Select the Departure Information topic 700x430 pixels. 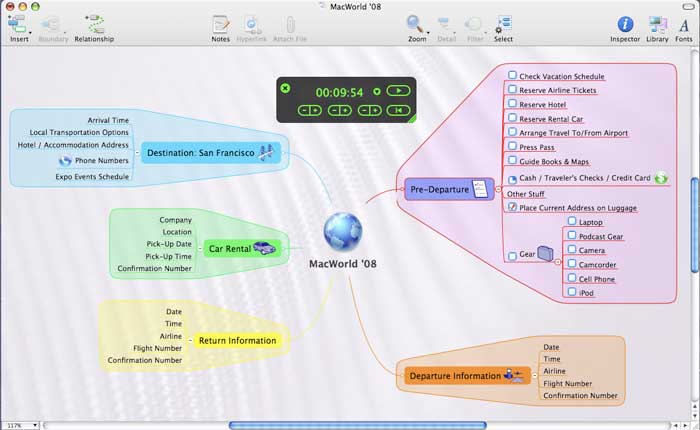coord(467,376)
